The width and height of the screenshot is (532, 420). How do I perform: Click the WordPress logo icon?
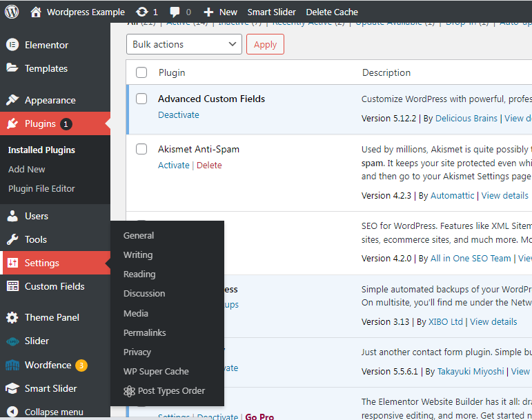pyautogui.click(x=12, y=12)
